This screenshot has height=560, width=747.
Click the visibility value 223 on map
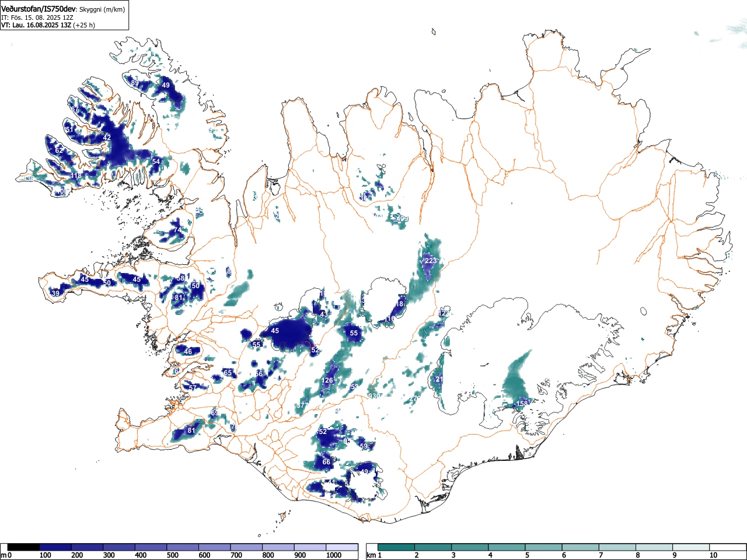(x=431, y=261)
